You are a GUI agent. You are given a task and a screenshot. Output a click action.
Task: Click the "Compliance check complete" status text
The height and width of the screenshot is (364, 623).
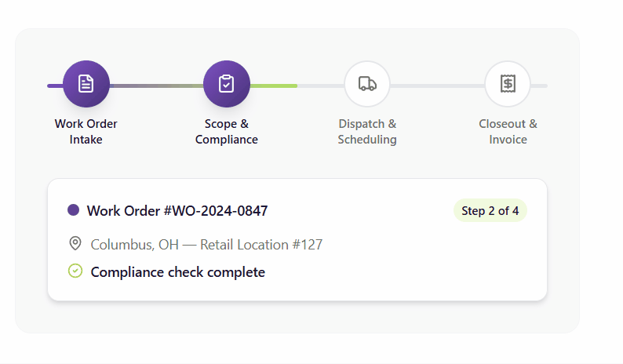178,272
